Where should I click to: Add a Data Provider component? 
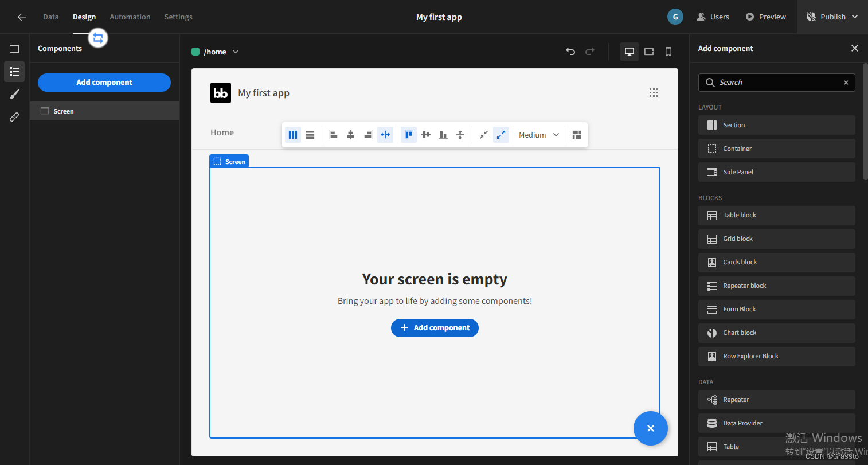pos(777,423)
